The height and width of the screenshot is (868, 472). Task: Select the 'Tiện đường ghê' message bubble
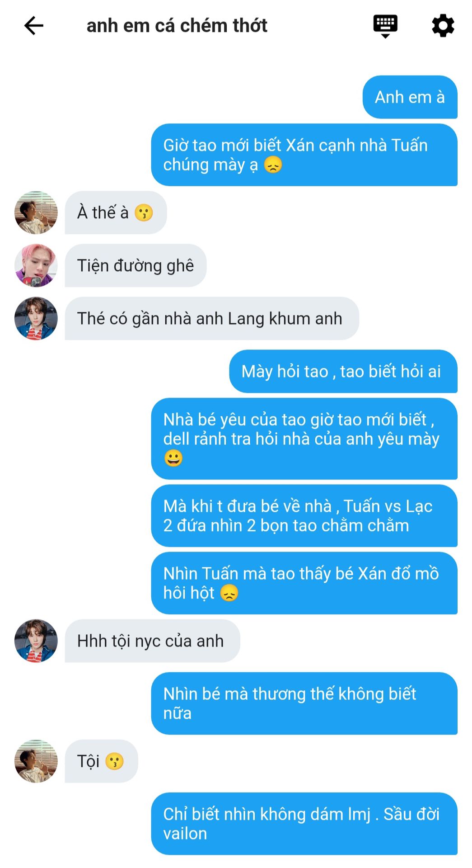coord(136,265)
